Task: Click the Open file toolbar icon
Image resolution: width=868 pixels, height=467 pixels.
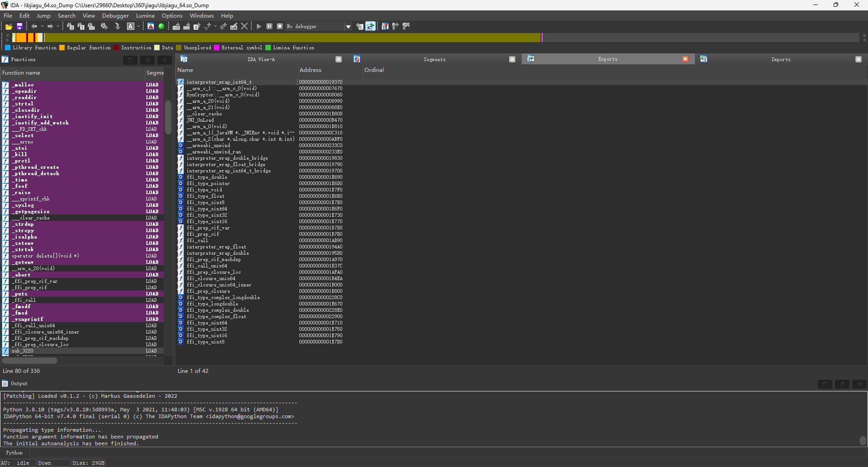Action: [x=9, y=27]
